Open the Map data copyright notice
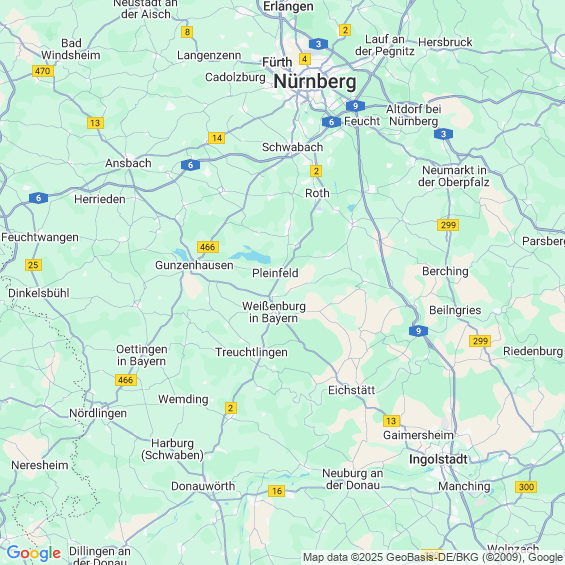 point(433,557)
